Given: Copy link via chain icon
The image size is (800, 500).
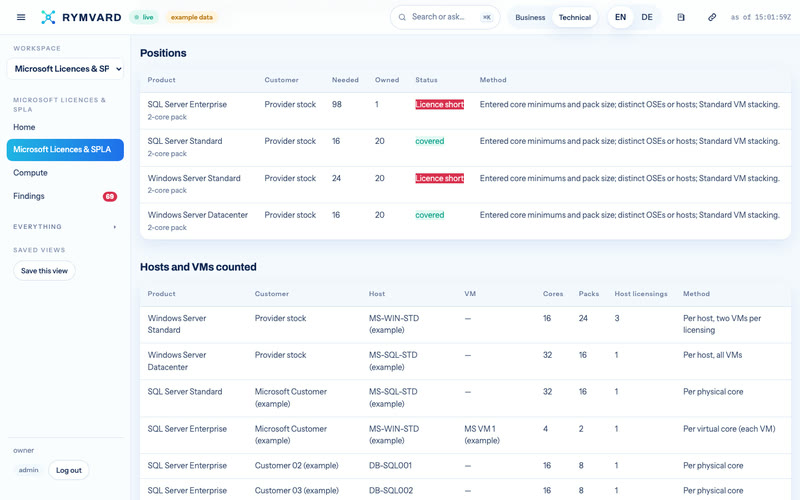Looking at the screenshot, I should click(712, 17).
